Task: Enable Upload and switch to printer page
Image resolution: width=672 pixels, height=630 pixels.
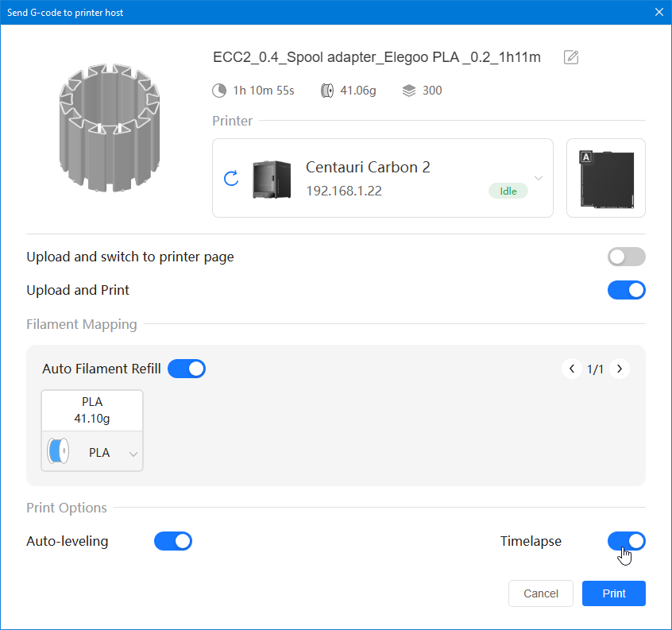Action: 626,257
